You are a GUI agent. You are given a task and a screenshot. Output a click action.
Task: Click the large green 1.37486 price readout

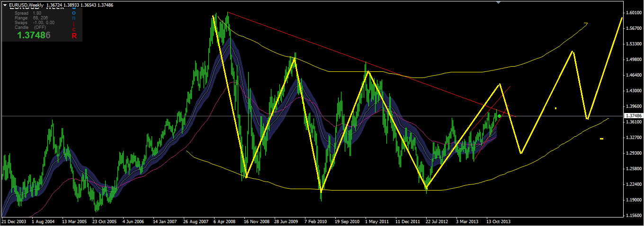tap(34, 35)
